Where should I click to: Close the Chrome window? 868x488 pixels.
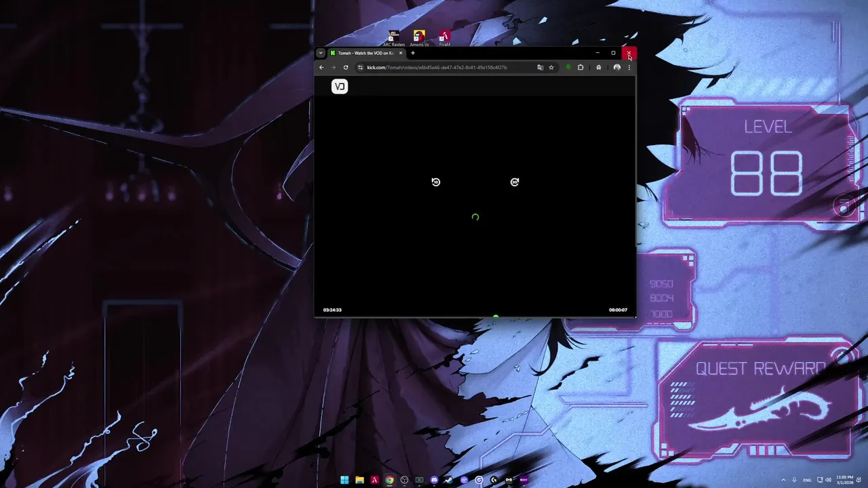point(629,53)
